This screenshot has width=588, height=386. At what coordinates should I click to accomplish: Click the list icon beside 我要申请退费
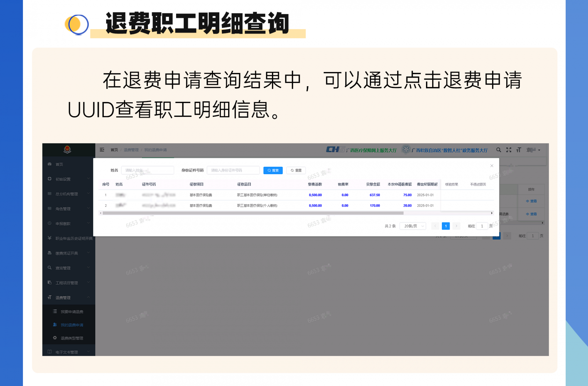55,311
